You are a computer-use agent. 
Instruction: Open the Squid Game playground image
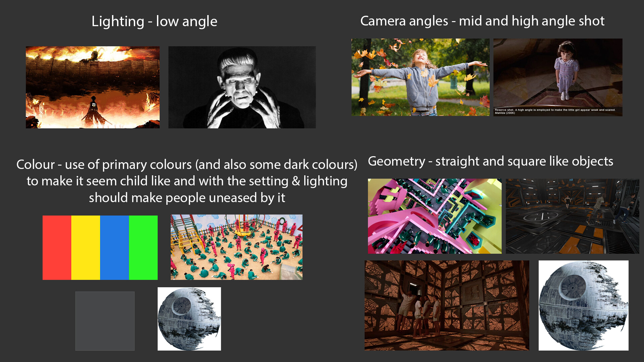tap(236, 247)
